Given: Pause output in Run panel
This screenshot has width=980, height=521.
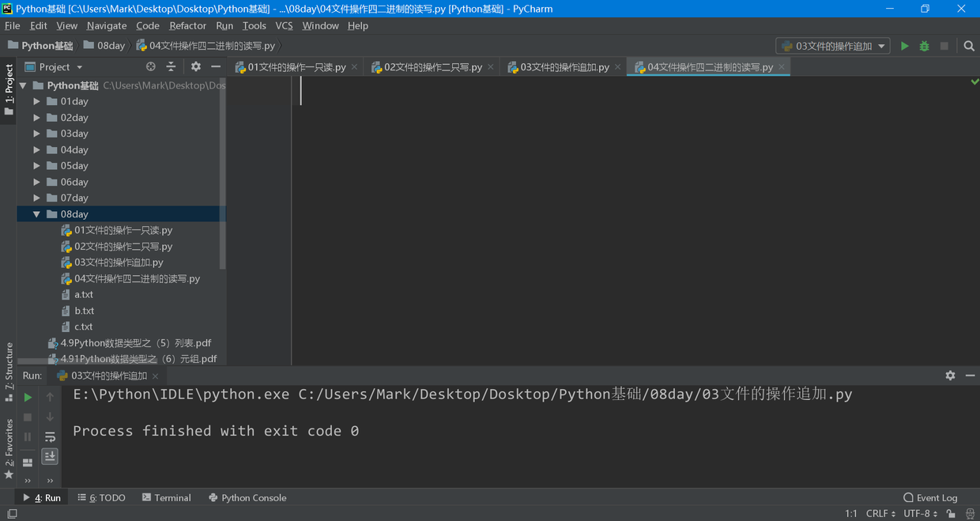Looking at the screenshot, I should (x=28, y=436).
